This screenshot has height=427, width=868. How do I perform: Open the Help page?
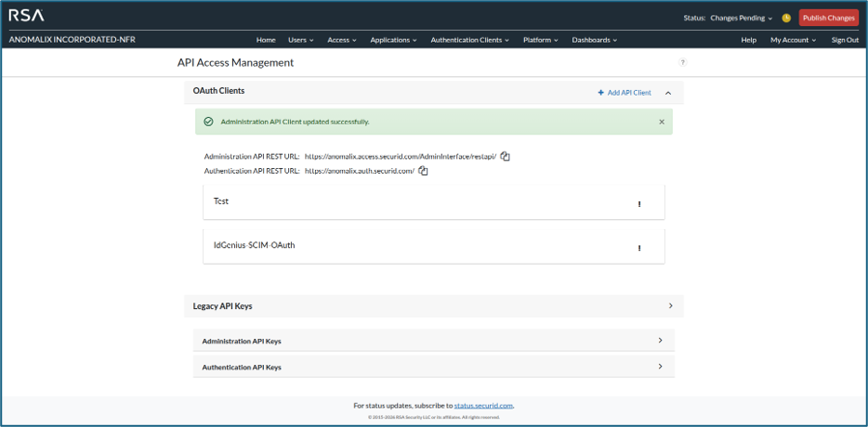(749, 40)
